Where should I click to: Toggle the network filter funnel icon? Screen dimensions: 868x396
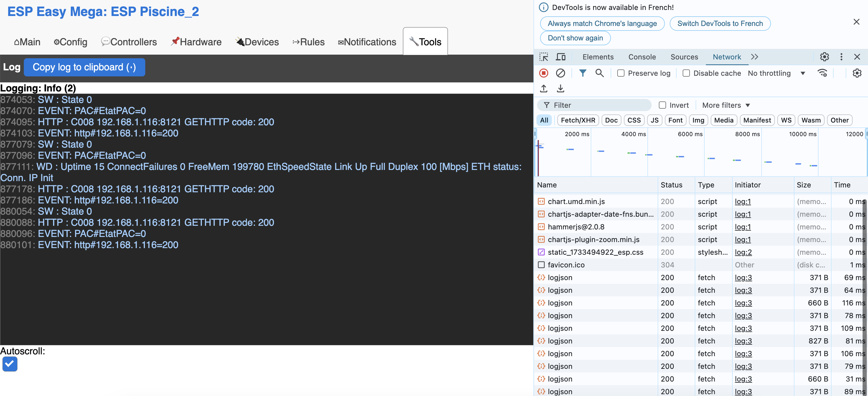[x=582, y=73]
